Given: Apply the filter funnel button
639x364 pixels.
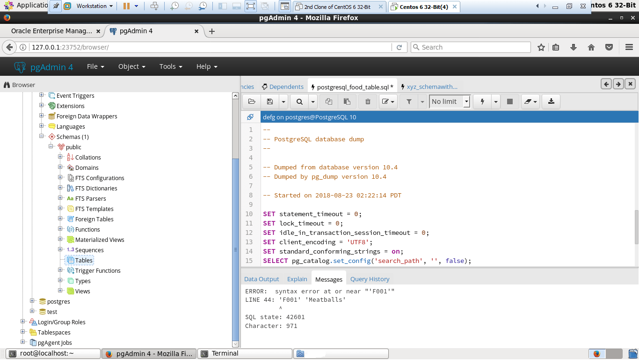Looking at the screenshot, I should 409,102.
